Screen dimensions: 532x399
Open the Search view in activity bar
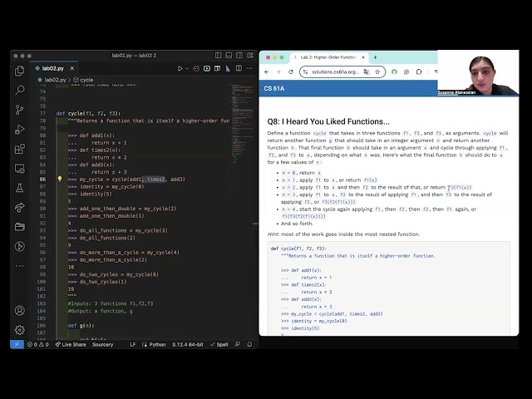[20, 90]
